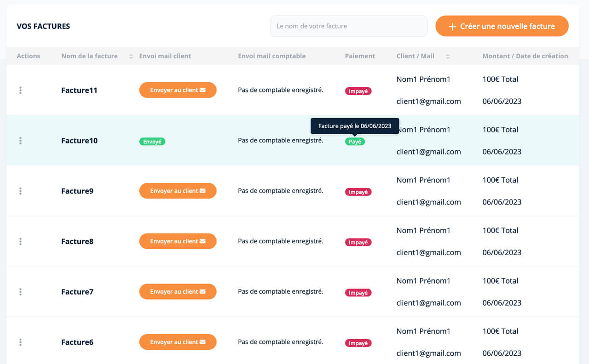Open three-dot menu for Facture10

[20, 141]
